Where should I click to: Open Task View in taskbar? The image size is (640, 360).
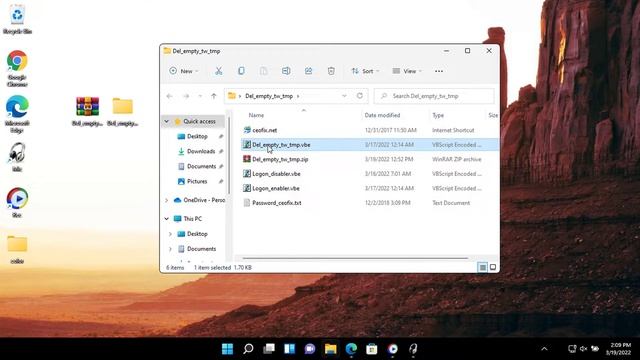[269, 349]
